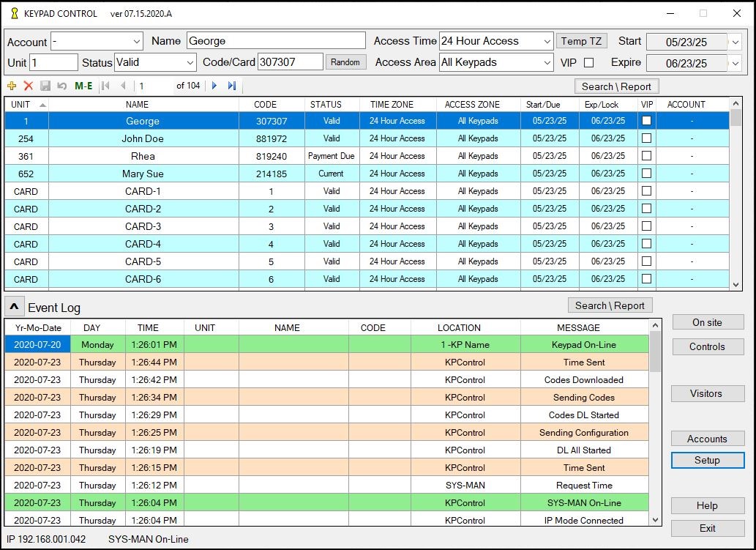The width and height of the screenshot is (756, 550).
Task: Click the floppy disk save icon
Action: coord(45,86)
